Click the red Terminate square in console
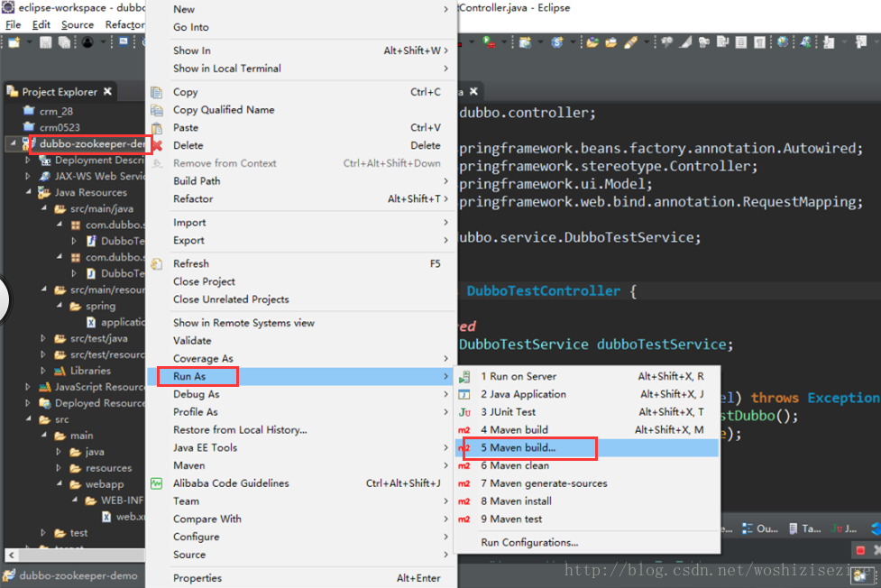 click(x=860, y=550)
